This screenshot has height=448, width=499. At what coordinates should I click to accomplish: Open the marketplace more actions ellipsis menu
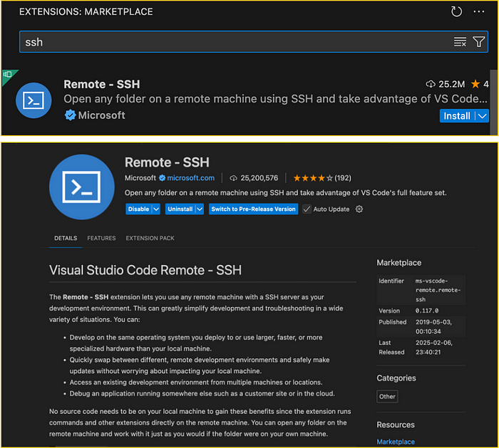478,11
